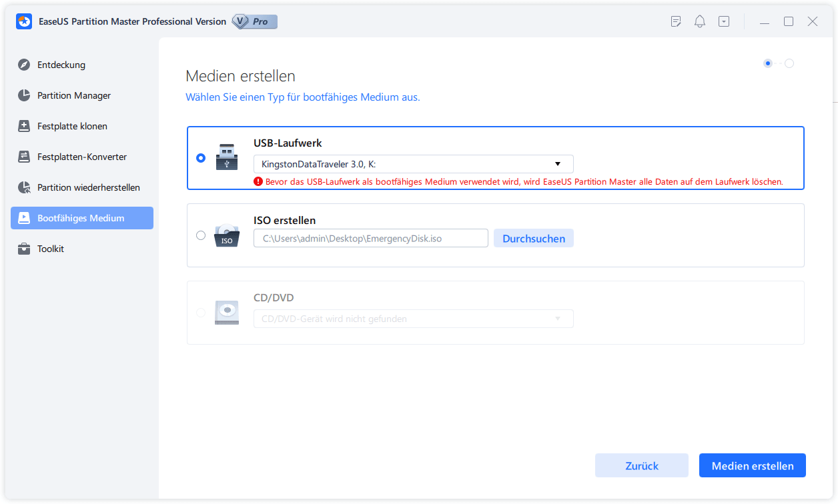
Task: Click the Partition wiederherstellen icon
Action: point(24,187)
